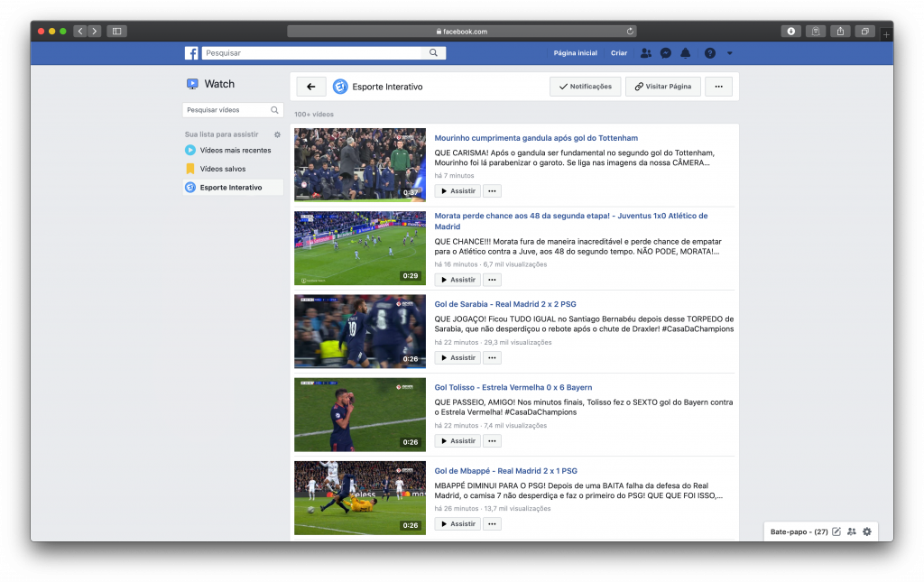
Task: Click Criar in top bar
Action: (619, 53)
